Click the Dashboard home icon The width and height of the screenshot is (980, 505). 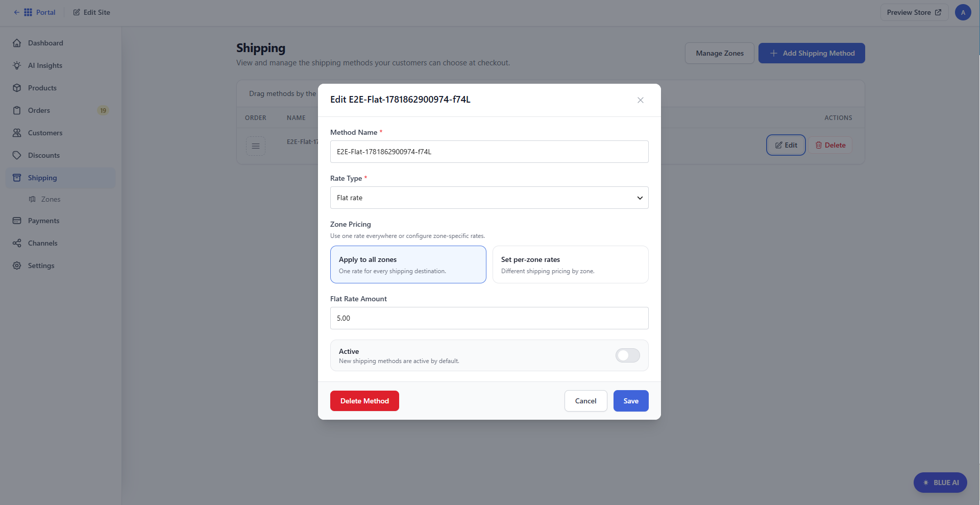pyautogui.click(x=17, y=43)
